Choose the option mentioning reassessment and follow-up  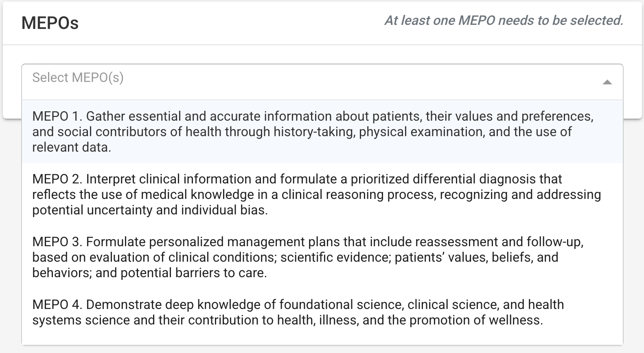click(x=322, y=257)
